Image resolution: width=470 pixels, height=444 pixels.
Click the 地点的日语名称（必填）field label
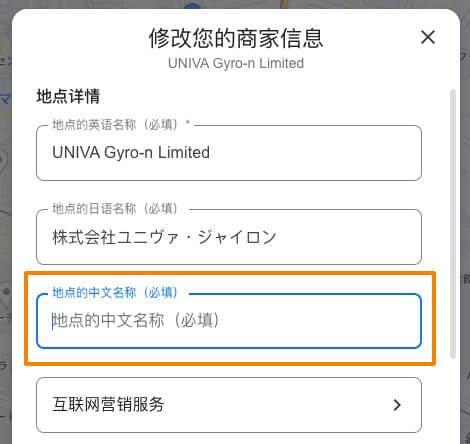pyautogui.click(x=114, y=209)
